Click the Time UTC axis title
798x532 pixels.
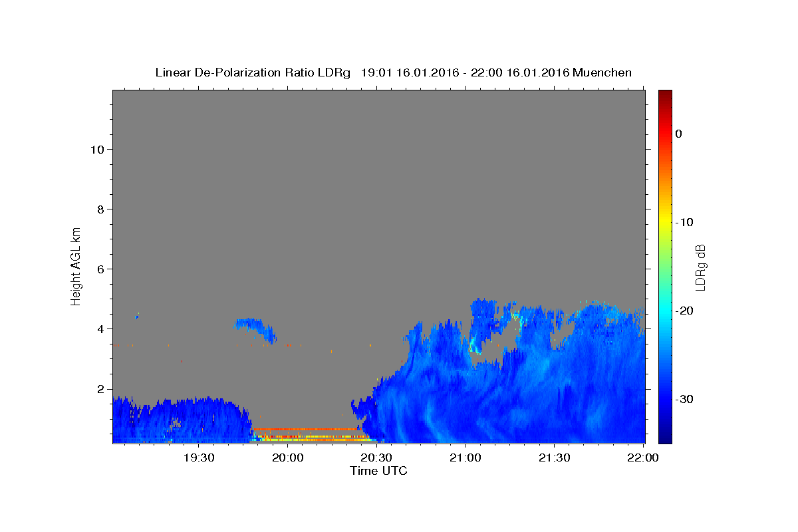378,471
